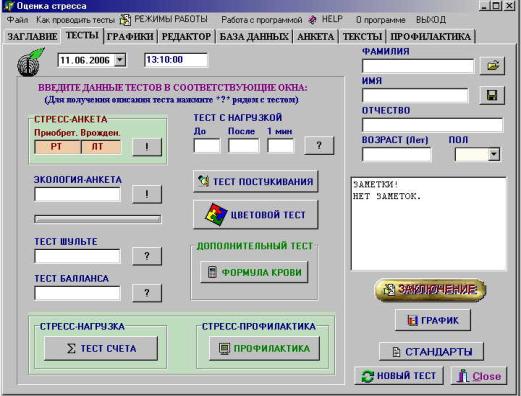
Task: Click the application title bar icon
Action: point(8,6)
